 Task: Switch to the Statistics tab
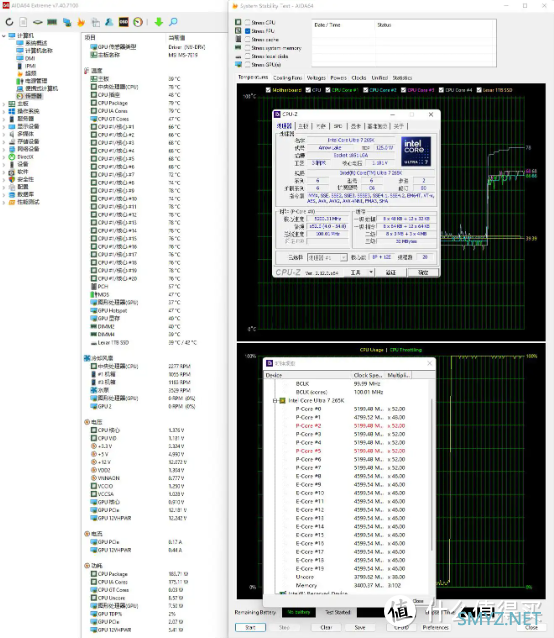point(402,78)
